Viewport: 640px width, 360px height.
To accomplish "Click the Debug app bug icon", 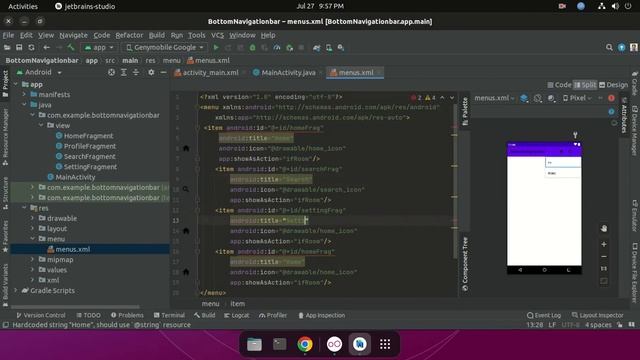I will click(x=253, y=48).
